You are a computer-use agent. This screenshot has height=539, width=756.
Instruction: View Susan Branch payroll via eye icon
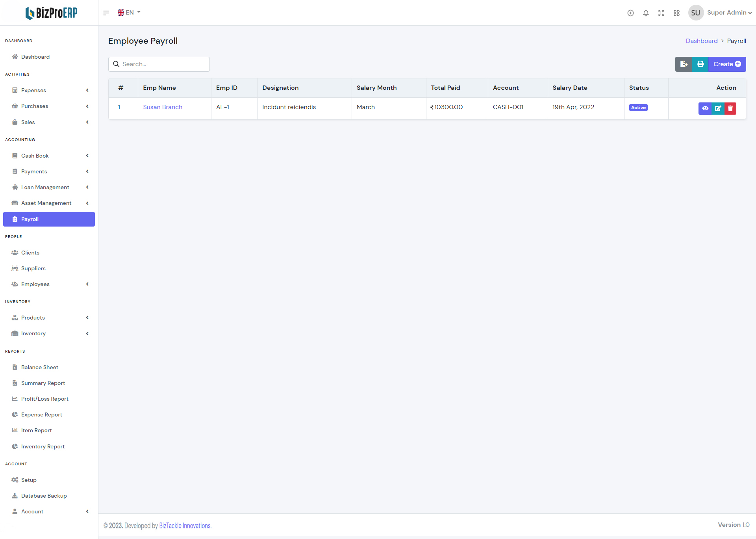(705, 108)
